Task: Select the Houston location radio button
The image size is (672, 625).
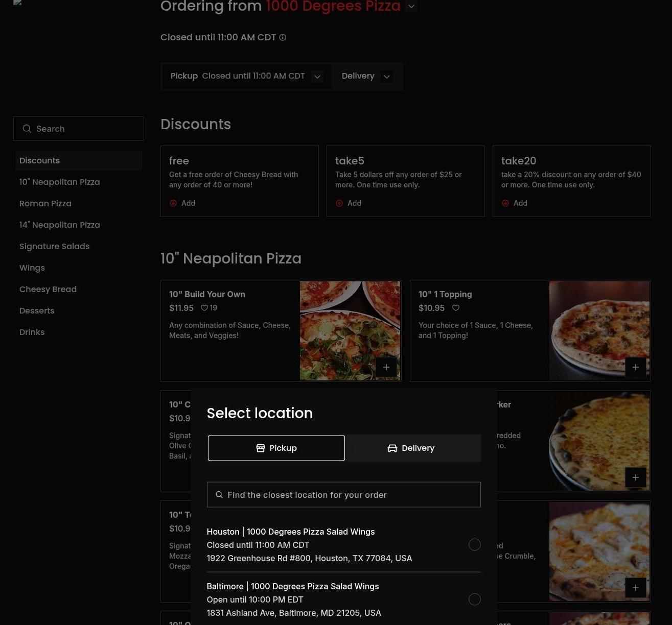Action: 474,545
